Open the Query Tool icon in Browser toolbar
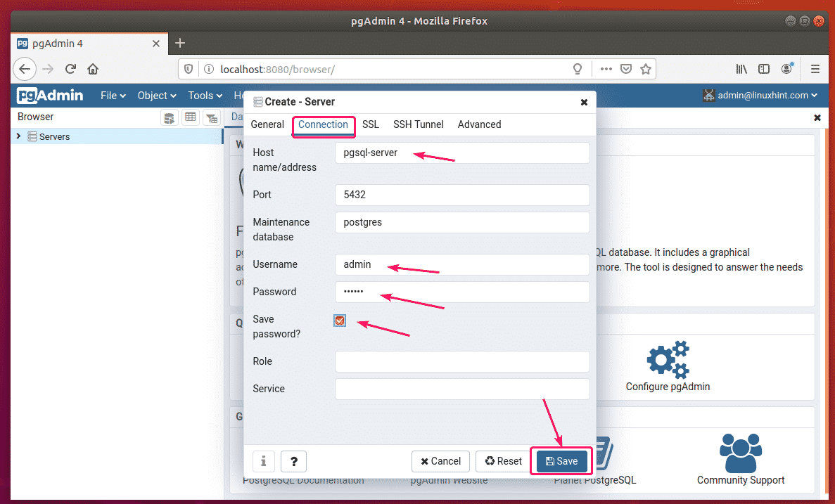This screenshot has height=504, width=835. pos(169,117)
